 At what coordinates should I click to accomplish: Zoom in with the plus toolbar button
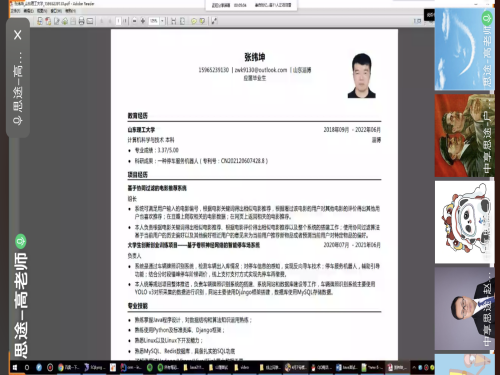(143, 21)
